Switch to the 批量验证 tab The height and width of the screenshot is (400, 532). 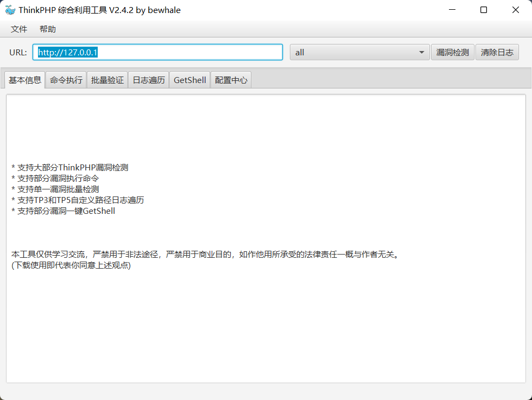click(107, 80)
